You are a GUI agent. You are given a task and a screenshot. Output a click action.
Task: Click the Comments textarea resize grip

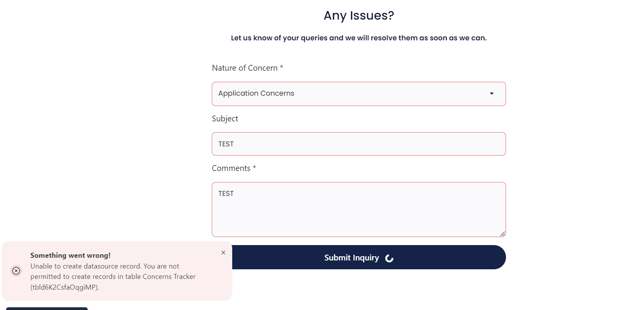click(503, 234)
